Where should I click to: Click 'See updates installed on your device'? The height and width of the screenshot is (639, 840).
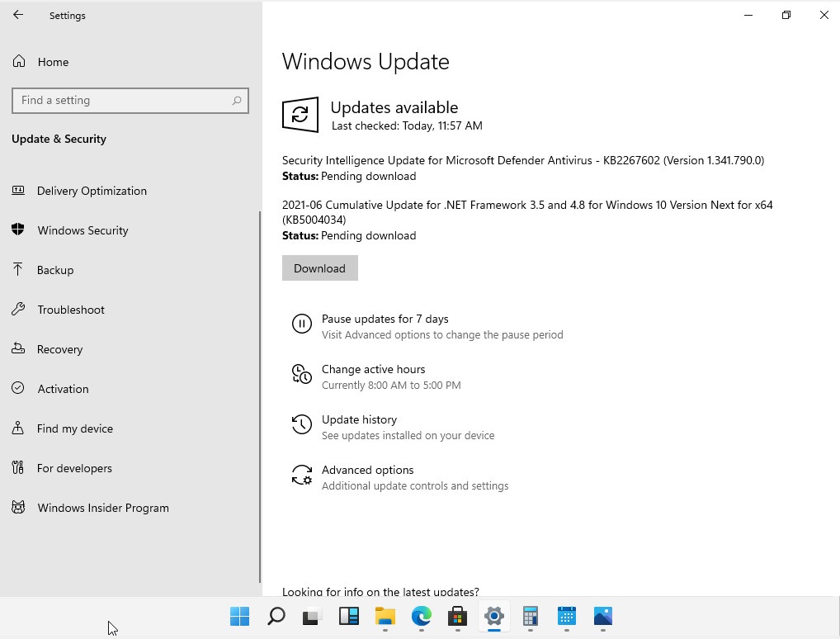click(x=408, y=436)
